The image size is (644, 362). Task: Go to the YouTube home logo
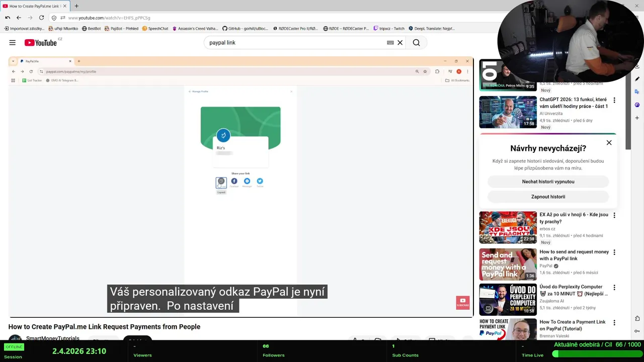pos(41,43)
